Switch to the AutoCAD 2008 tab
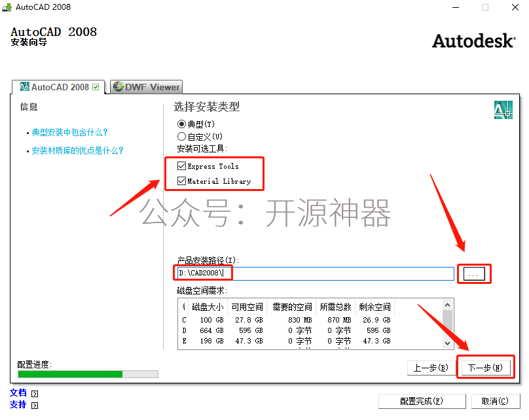Screen dimensions: 529x420 click(59, 87)
